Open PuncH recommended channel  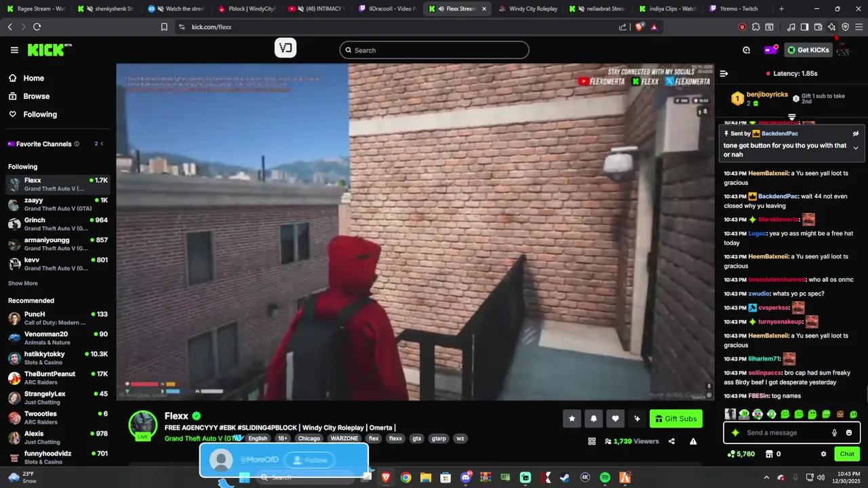tap(58, 319)
